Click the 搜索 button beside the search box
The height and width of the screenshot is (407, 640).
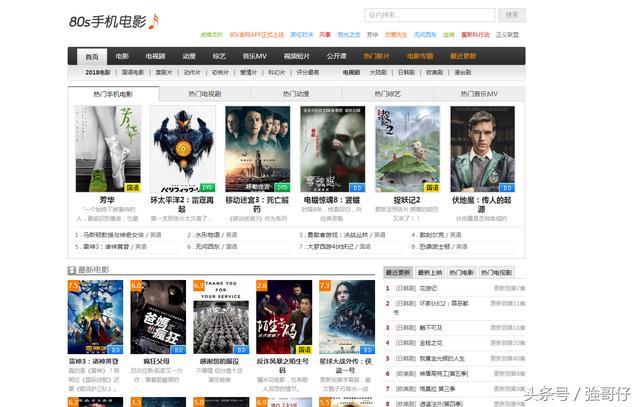point(512,15)
